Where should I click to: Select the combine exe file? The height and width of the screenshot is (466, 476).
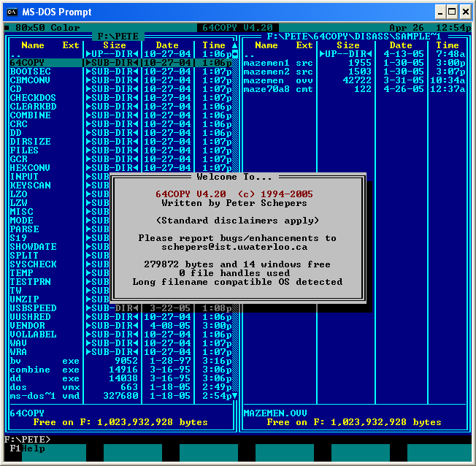click(x=120, y=370)
